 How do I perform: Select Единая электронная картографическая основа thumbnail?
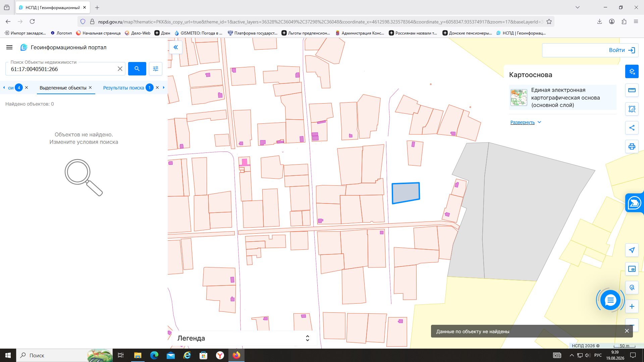(519, 98)
